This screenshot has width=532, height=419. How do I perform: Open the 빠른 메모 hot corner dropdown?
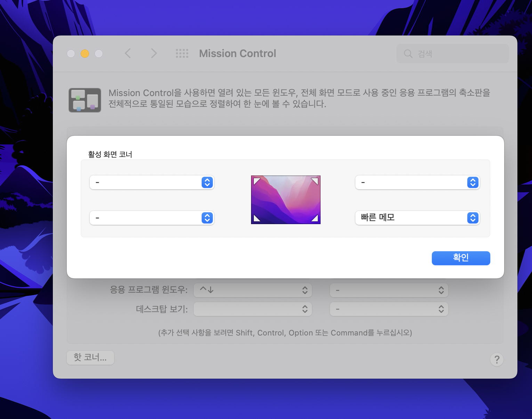(x=417, y=218)
